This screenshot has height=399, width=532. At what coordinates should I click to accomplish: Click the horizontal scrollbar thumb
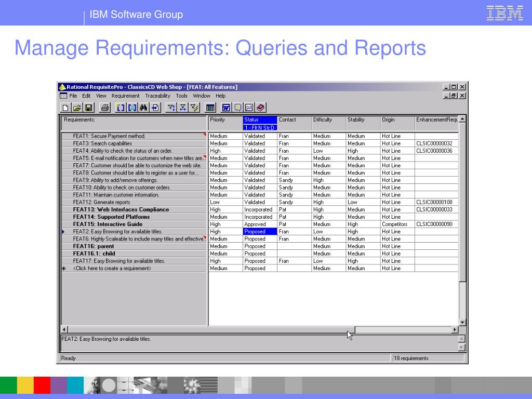(x=211, y=329)
